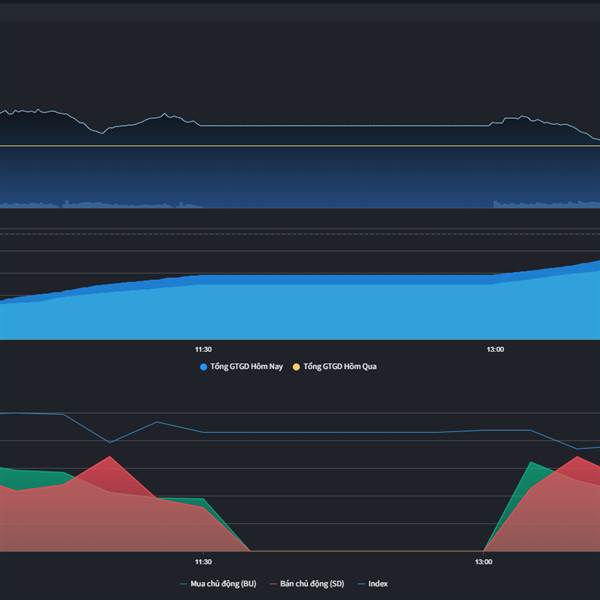The image size is (600, 600).
Task: Click the 11:30 label under the trading value chart
Action: [203, 349]
